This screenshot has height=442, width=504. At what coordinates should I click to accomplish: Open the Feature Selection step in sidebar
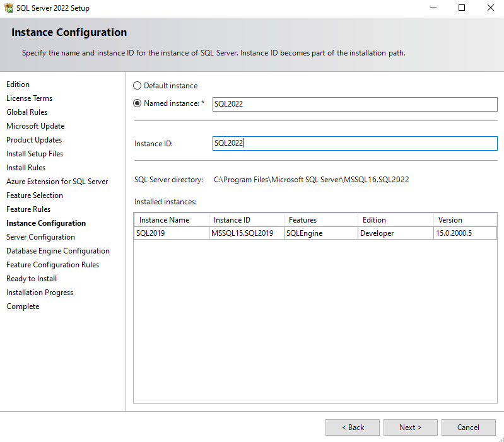[35, 195]
